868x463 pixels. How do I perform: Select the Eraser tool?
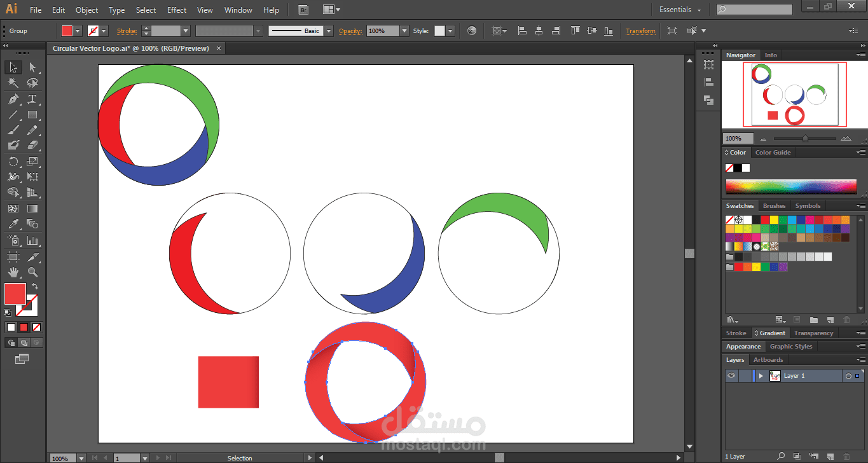click(x=32, y=146)
